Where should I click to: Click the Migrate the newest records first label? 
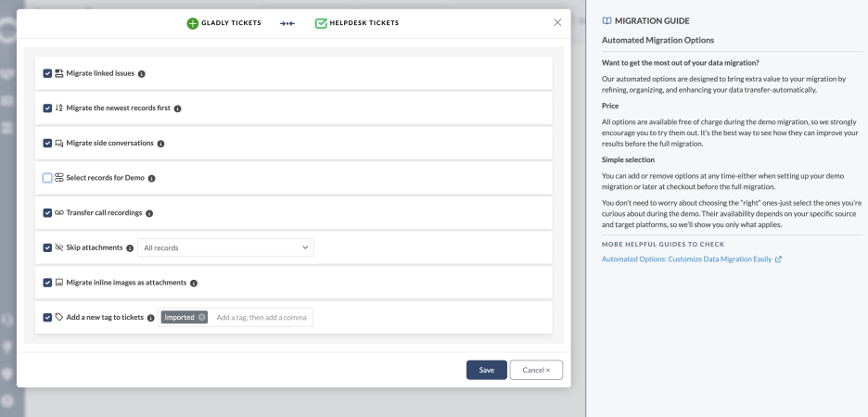(x=119, y=107)
